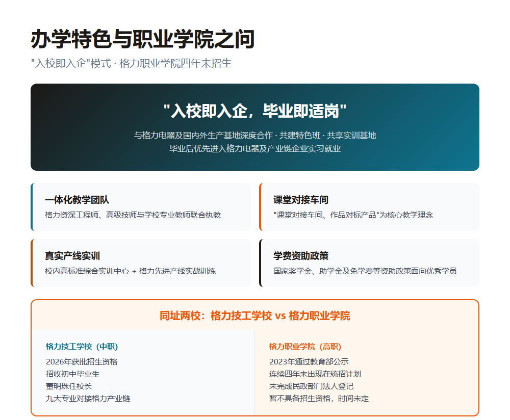Click the line 与格力电器及国内外生产基地深度合作
This screenshot has width=510, height=420.
(203, 135)
